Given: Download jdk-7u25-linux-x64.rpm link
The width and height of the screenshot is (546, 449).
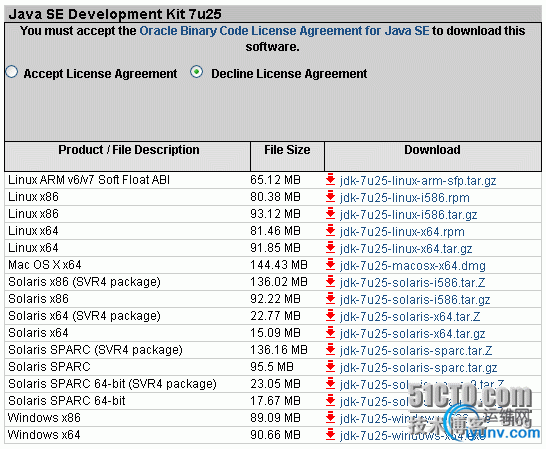Looking at the screenshot, I should coord(402,232).
